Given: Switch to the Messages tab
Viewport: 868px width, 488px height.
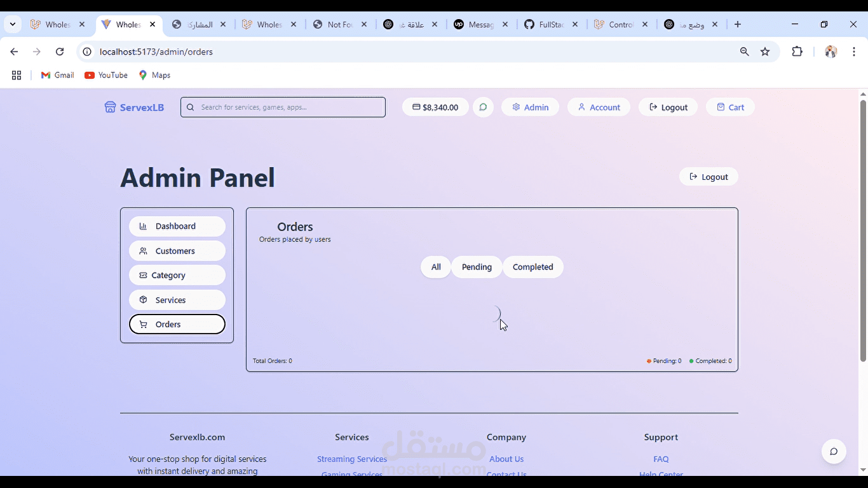Looking at the screenshot, I should pyautogui.click(x=480, y=24).
